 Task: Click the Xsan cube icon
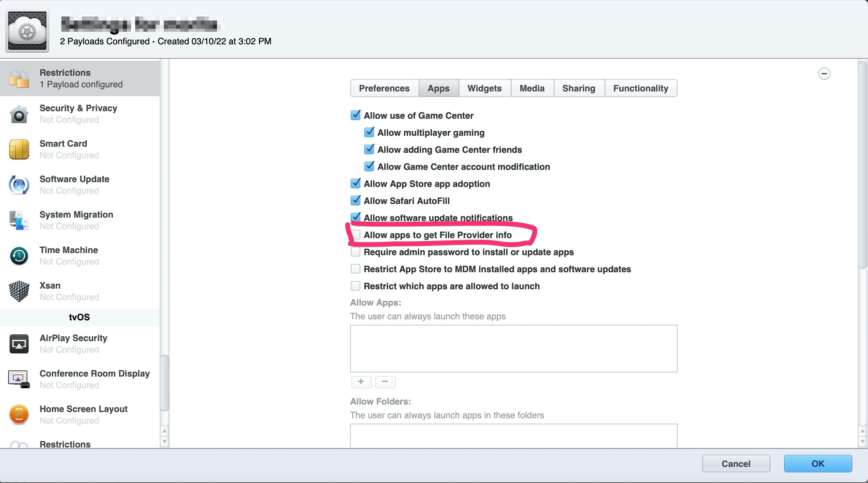click(19, 292)
